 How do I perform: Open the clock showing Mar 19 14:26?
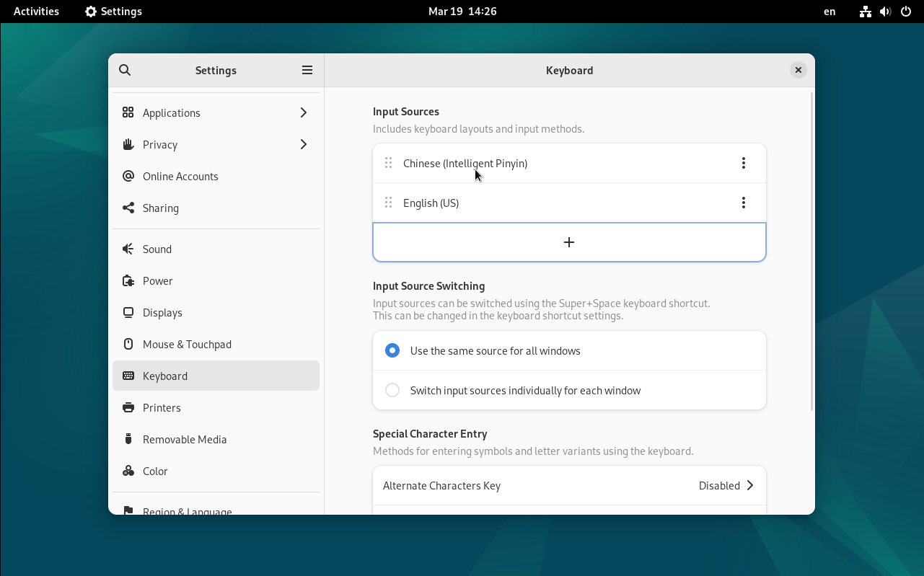tap(462, 12)
